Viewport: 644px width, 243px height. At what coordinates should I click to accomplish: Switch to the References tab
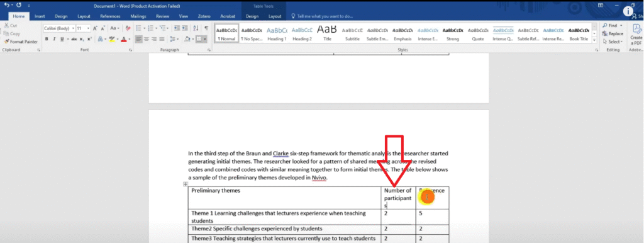click(110, 16)
